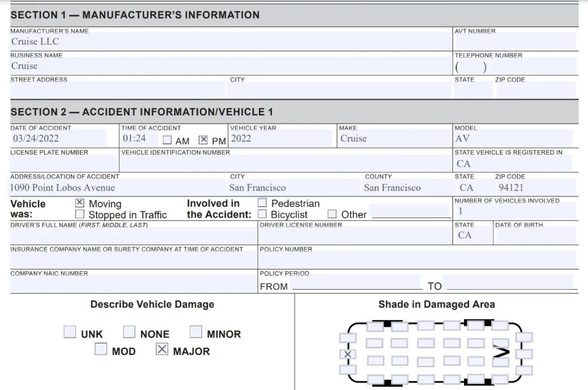Check the Other involved checkbox
588x390 pixels.
(x=332, y=214)
